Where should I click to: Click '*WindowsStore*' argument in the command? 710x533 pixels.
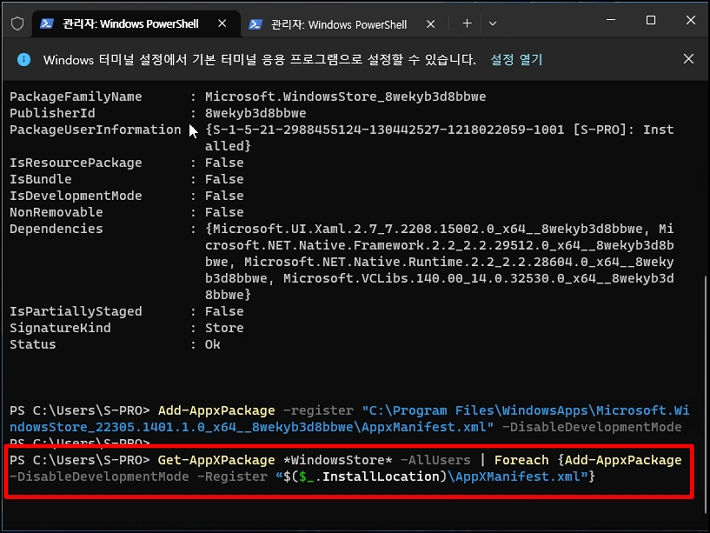point(337,460)
